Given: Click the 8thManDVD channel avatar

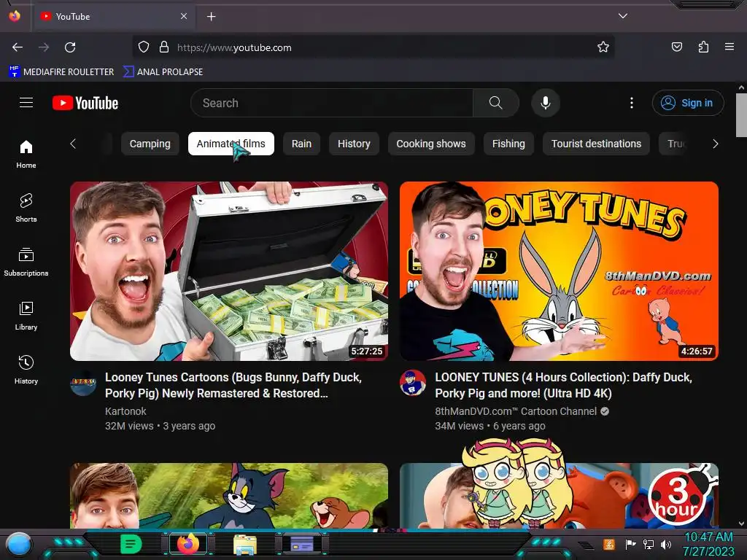Looking at the screenshot, I should click(413, 383).
